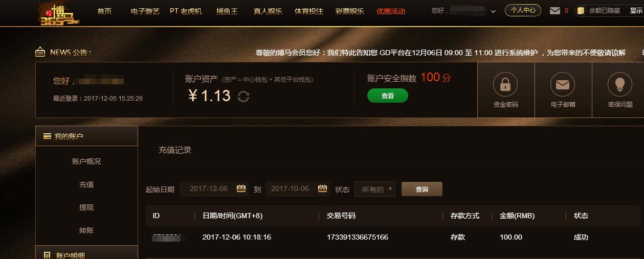This screenshot has width=644, height=259.
Task: Expand the 状态 所有的 dropdown
Action: 375,189
